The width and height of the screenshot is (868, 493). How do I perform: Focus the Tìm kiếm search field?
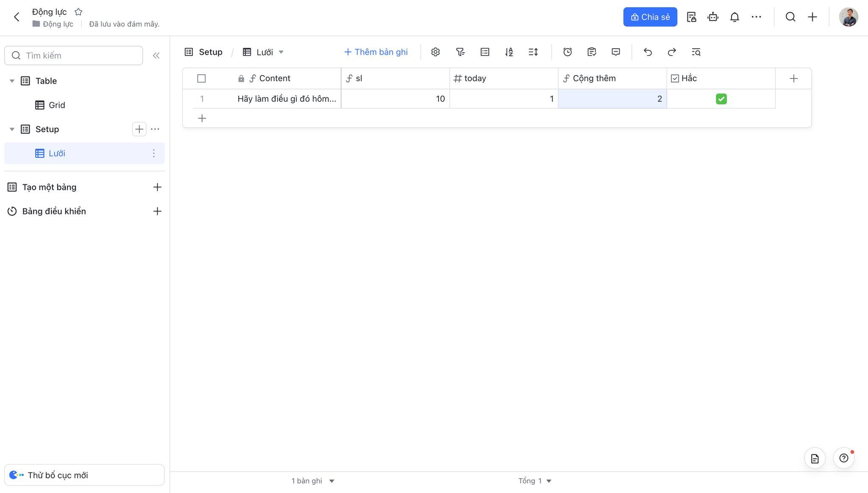coord(74,56)
